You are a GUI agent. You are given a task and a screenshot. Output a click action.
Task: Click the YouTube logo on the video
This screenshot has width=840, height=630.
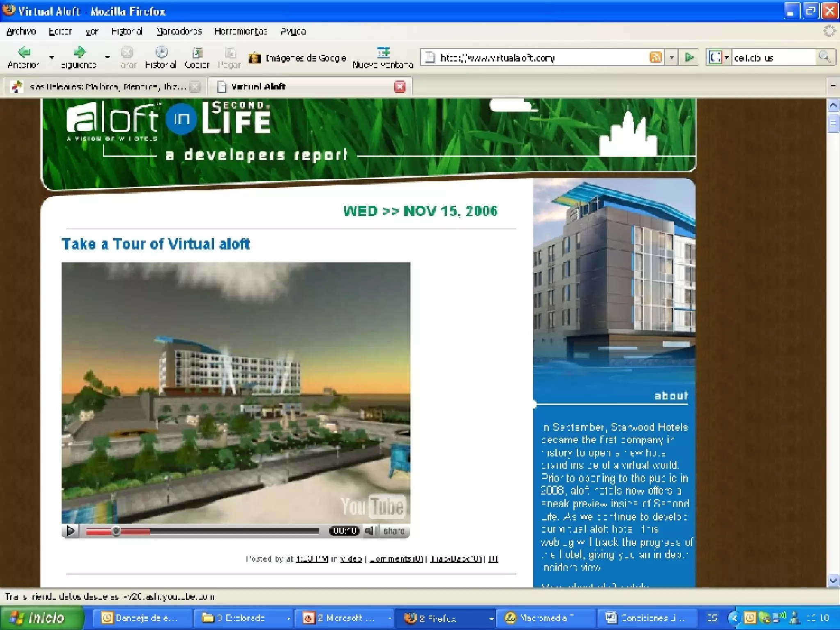point(373,506)
